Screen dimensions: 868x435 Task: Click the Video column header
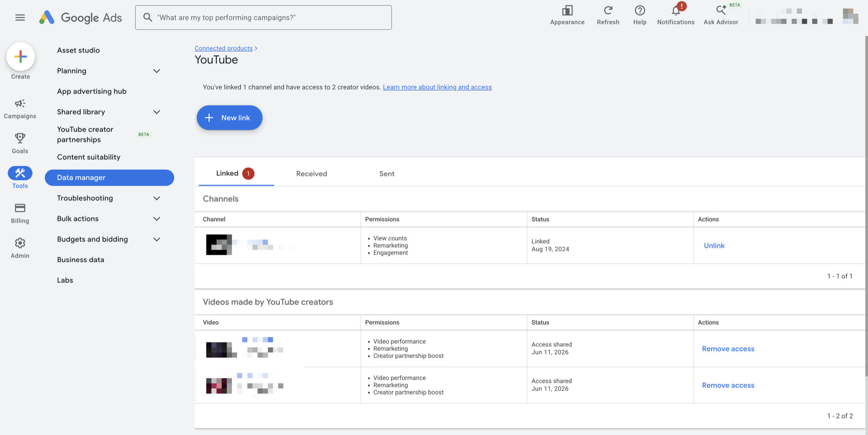(210, 323)
